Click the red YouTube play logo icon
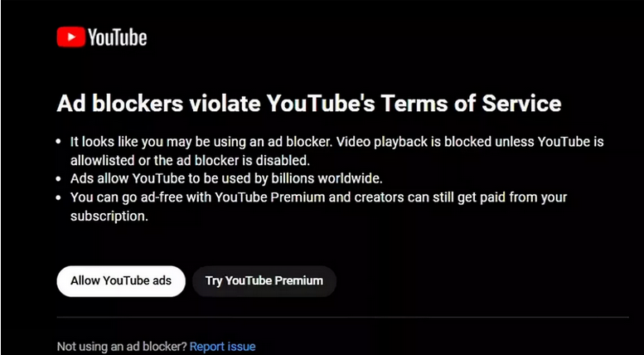The width and height of the screenshot is (644, 355). coord(71,36)
